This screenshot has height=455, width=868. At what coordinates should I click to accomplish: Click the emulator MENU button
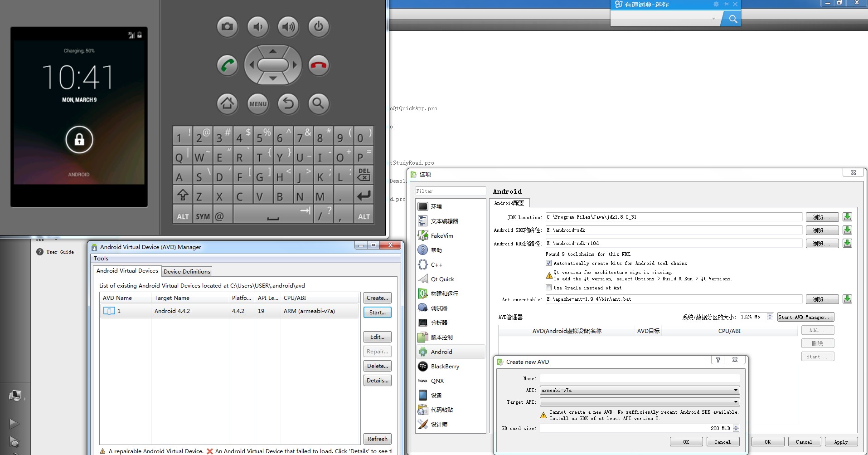click(x=257, y=104)
